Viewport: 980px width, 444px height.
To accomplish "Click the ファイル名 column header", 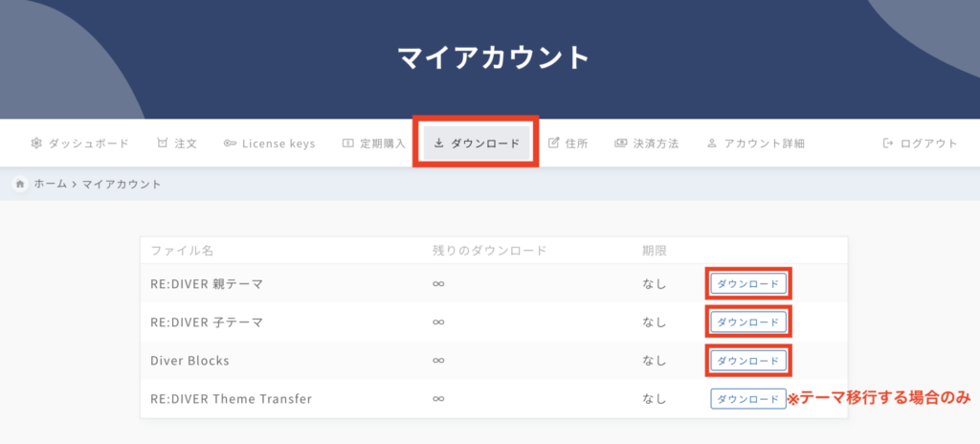I will point(183,251).
